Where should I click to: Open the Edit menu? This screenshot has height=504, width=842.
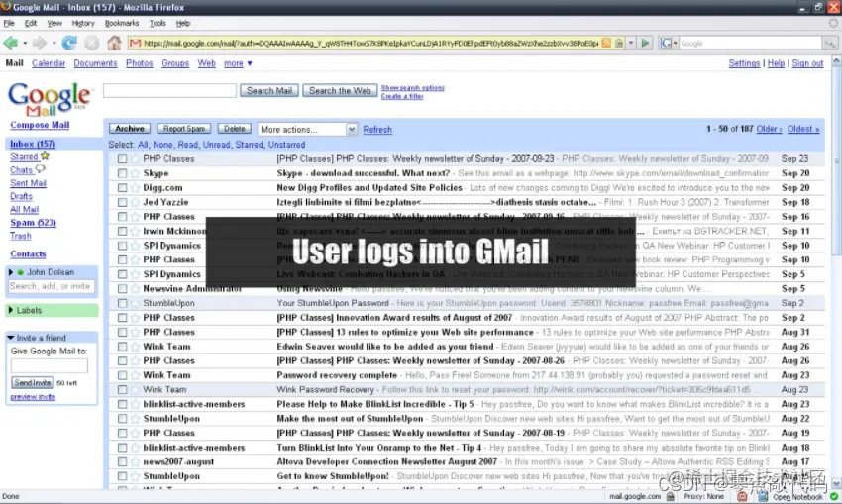(31, 23)
